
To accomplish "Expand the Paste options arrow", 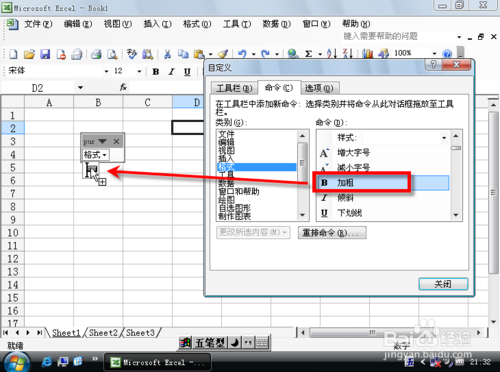I will coord(210,54).
